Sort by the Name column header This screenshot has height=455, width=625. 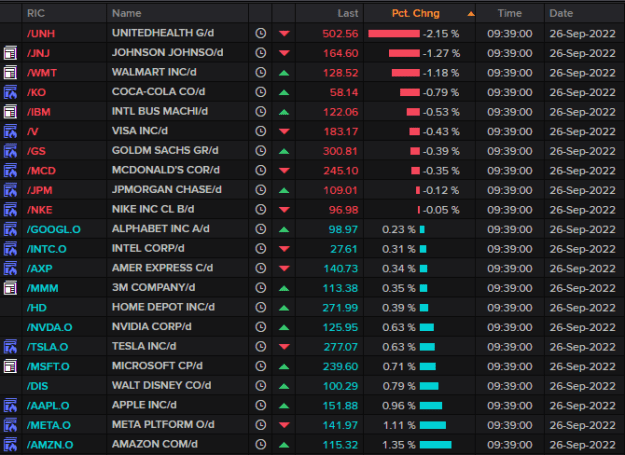pyautogui.click(x=126, y=13)
